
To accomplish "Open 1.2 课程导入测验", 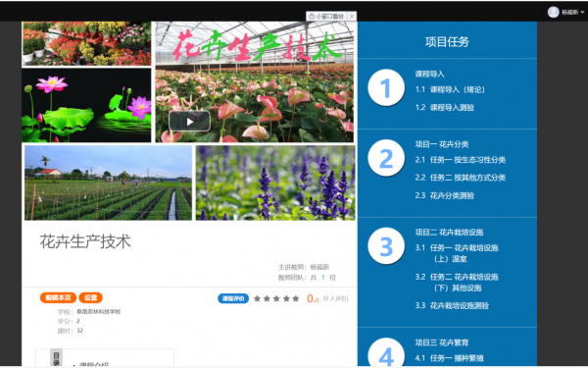I will 445,107.
